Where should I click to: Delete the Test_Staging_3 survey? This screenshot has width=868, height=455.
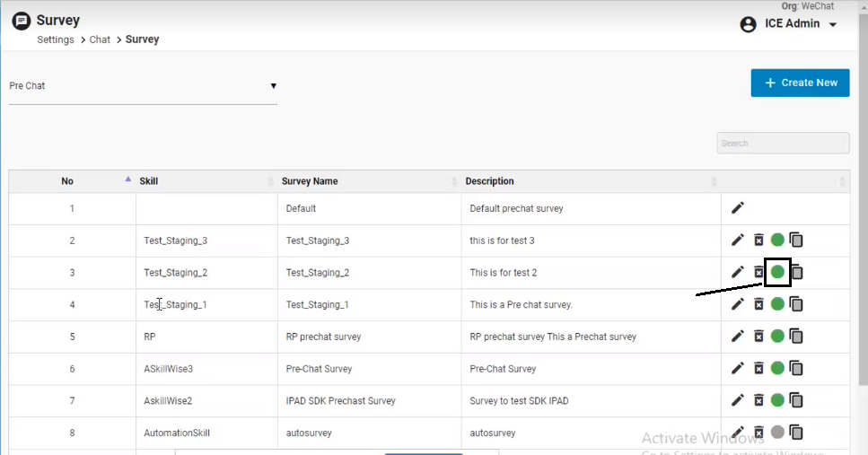pyautogui.click(x=758, y=241)
